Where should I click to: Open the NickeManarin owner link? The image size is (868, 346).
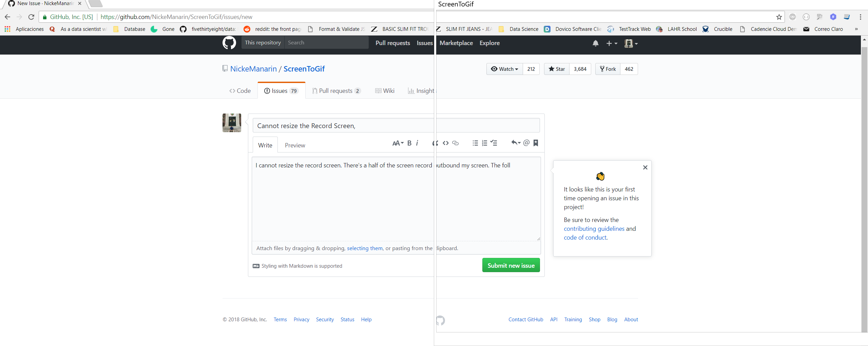pos(253,69)
